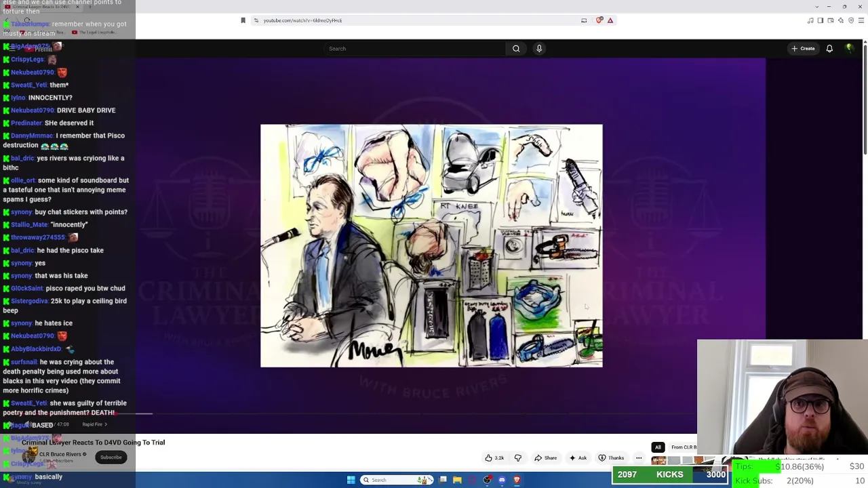This screenshot has height=488, width=868.
Task: Select the All filter chip
Action: tap(658, 447)
